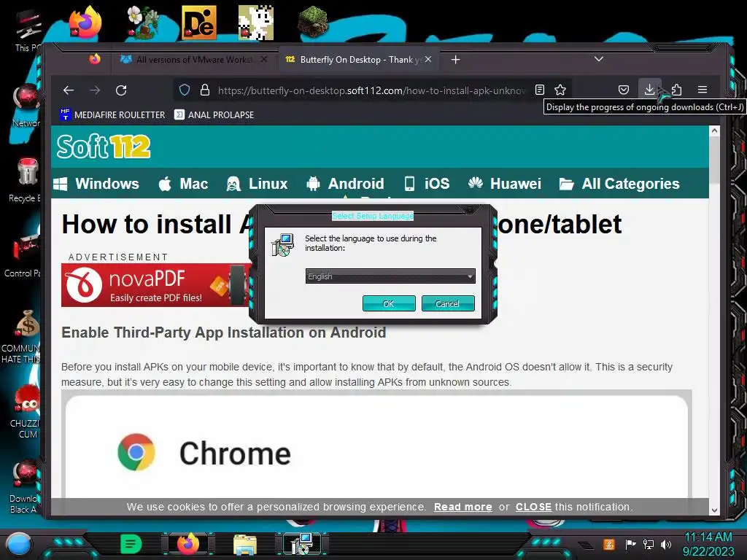Viewport: 747px width, 560px height.
Task: Open the Linux category menu
Action: coord(258,184)
